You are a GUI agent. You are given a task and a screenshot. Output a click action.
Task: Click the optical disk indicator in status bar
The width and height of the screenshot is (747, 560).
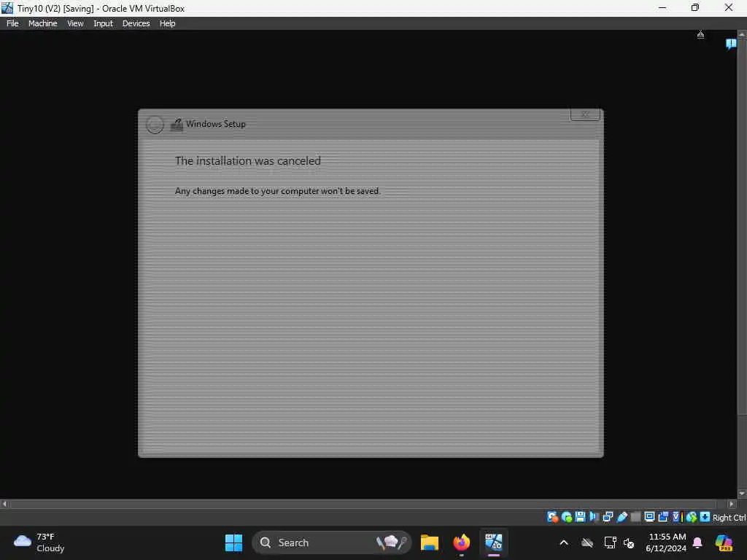coord(567,517)
